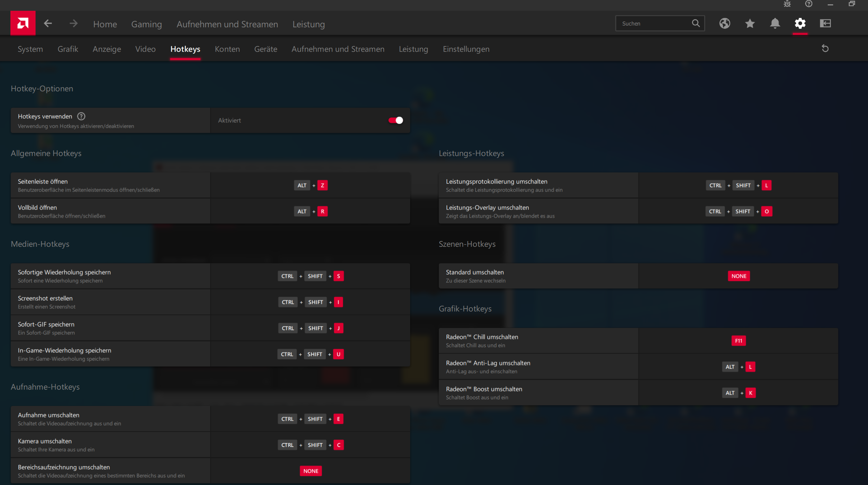Open the Gaming menu
The width and height of the screenshot is (868, 485).
click(147, 24)
